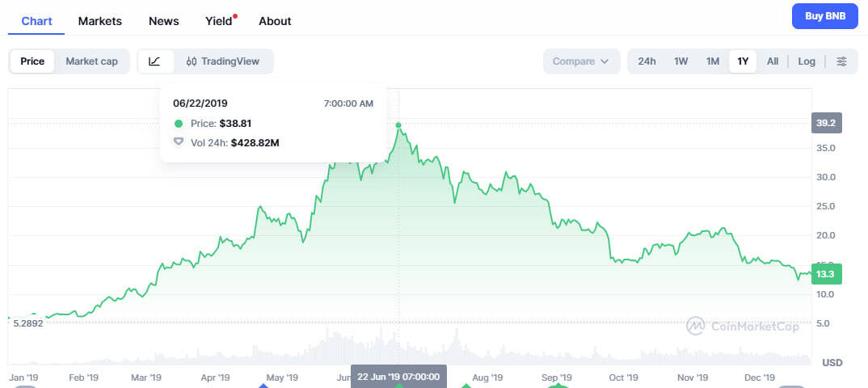Choose the 1M time range

(712, 61)
